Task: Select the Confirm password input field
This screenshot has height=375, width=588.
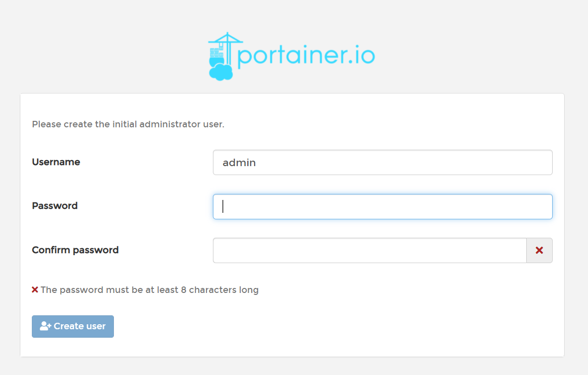Action: [x=370, y=251]
